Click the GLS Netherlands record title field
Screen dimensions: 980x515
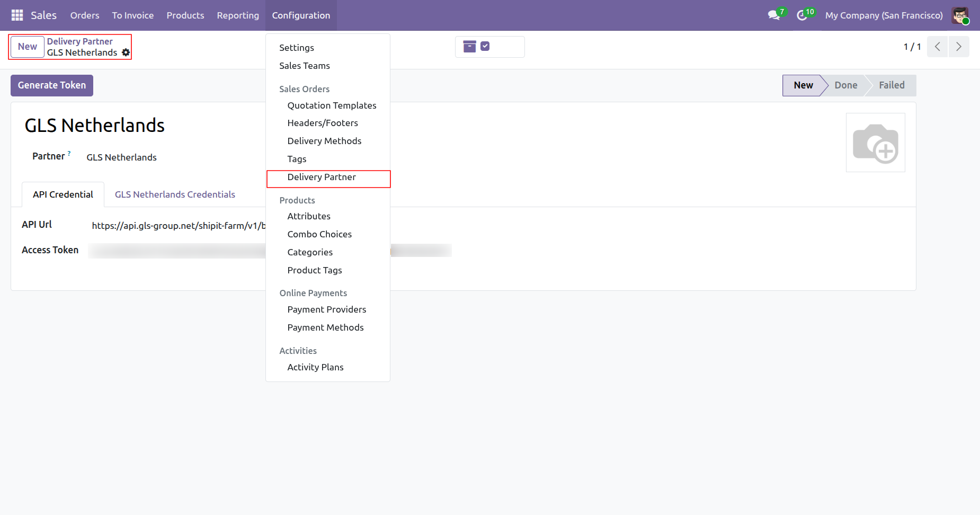pos(95,126)
